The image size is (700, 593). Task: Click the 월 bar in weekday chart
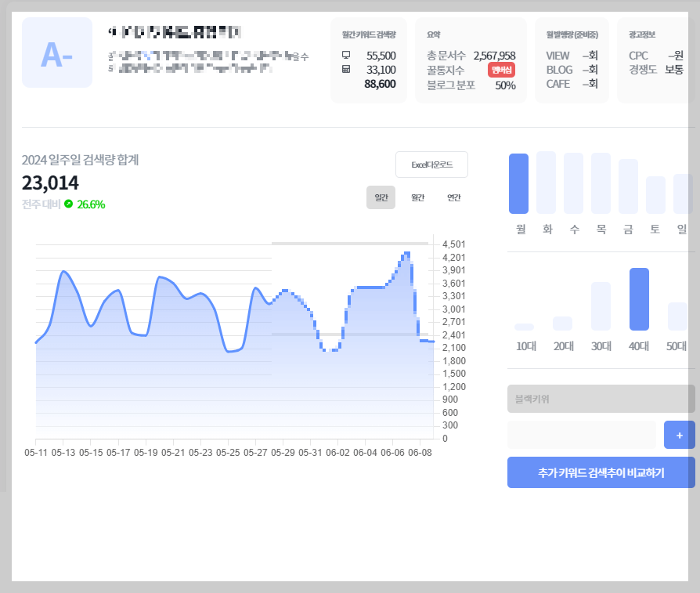[x=518, y=183]
